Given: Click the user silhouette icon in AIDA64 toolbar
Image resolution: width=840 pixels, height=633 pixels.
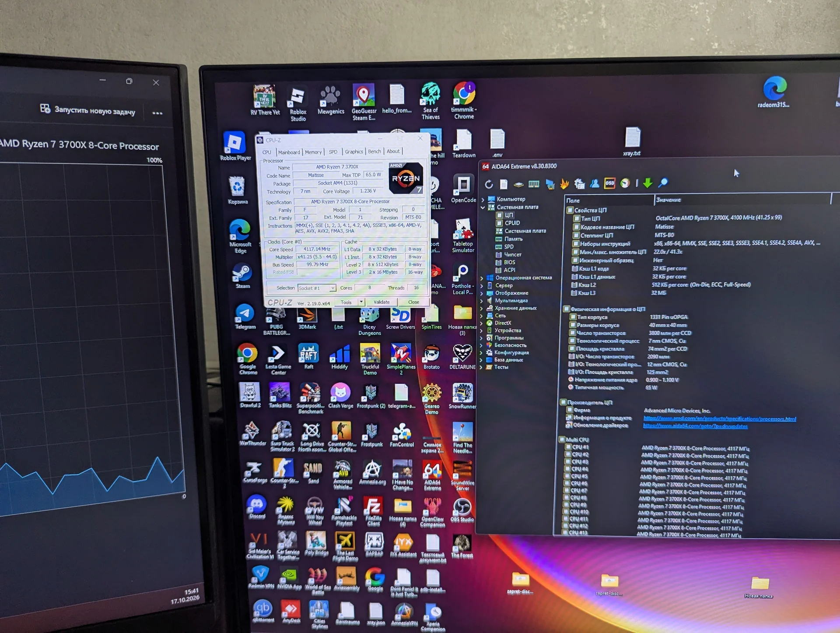Looking at the screenshot, I should pos(595,183).
